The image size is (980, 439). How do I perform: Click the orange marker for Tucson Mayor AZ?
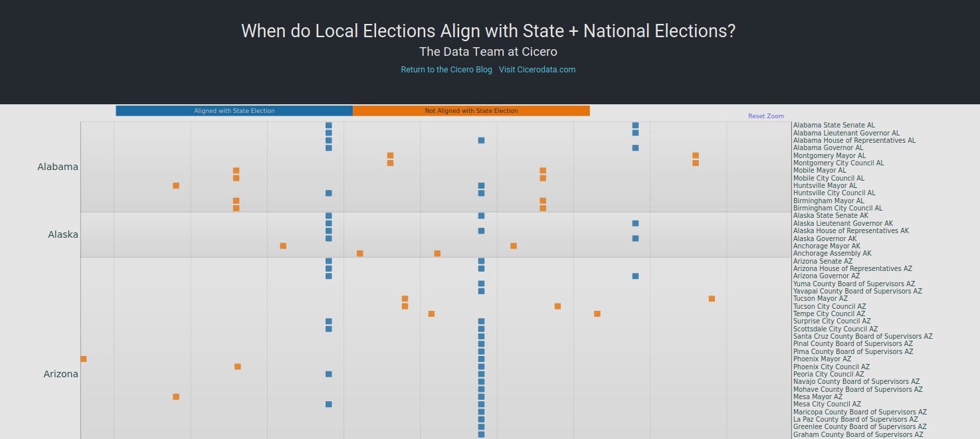tap(404, 299)
